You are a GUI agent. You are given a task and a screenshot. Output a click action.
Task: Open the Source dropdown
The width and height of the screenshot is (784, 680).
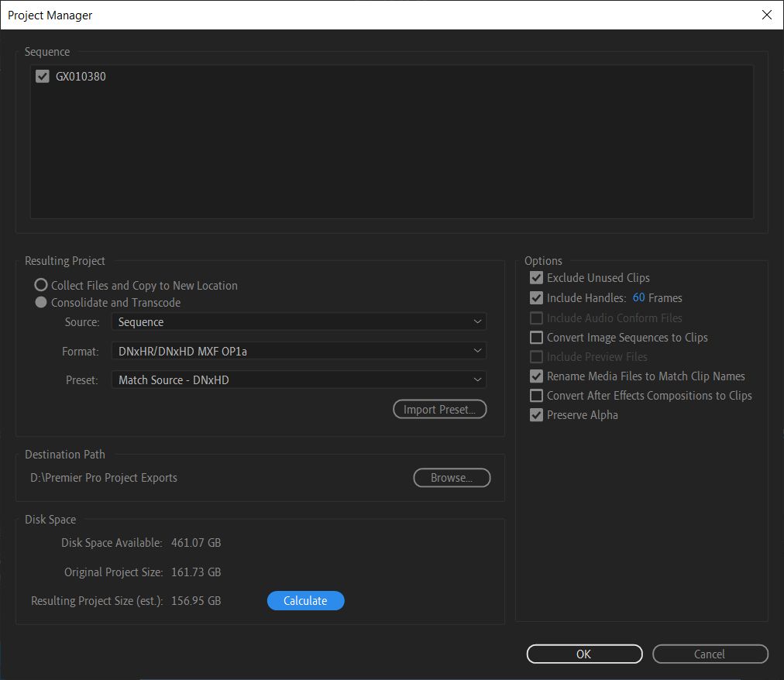click(x=298, y=321)
